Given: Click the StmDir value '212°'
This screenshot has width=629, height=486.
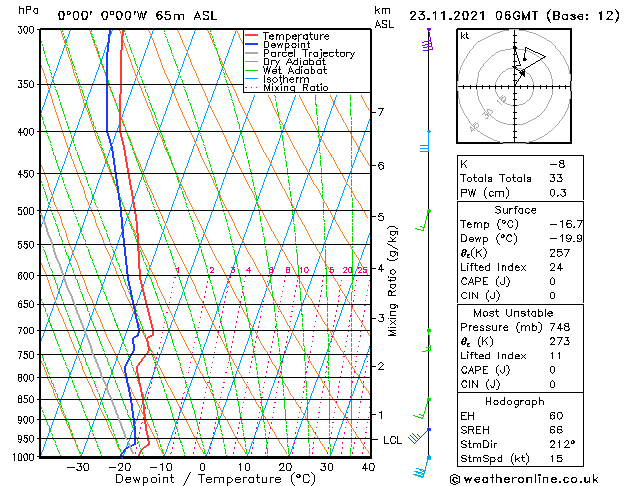Looking at the screenshot, I should click(x=562, y=444).
